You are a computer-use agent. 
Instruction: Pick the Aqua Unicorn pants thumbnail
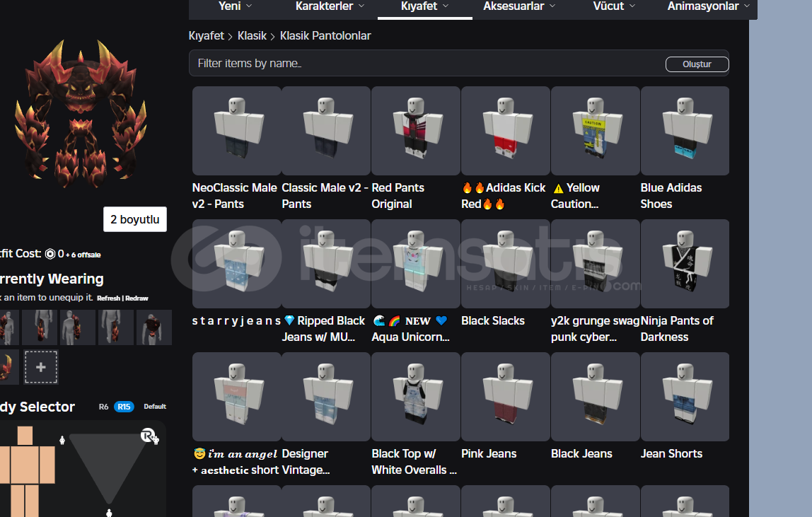point(416,264)
